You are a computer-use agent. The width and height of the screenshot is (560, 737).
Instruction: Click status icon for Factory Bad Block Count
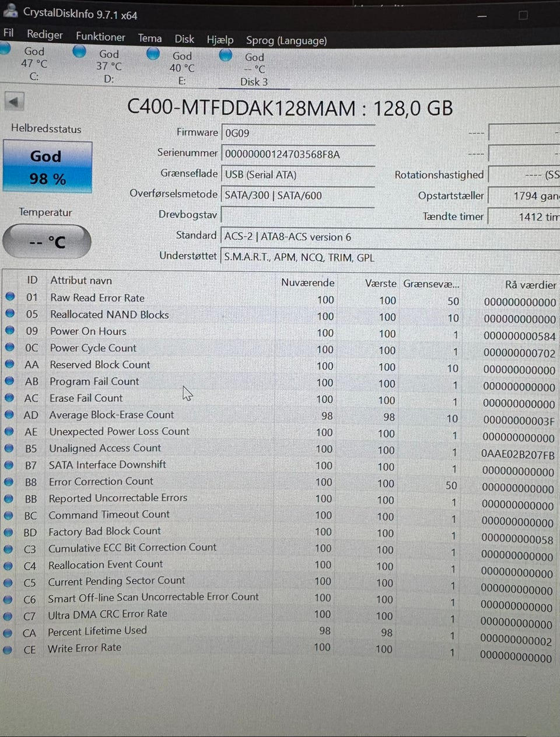(8, 532)
